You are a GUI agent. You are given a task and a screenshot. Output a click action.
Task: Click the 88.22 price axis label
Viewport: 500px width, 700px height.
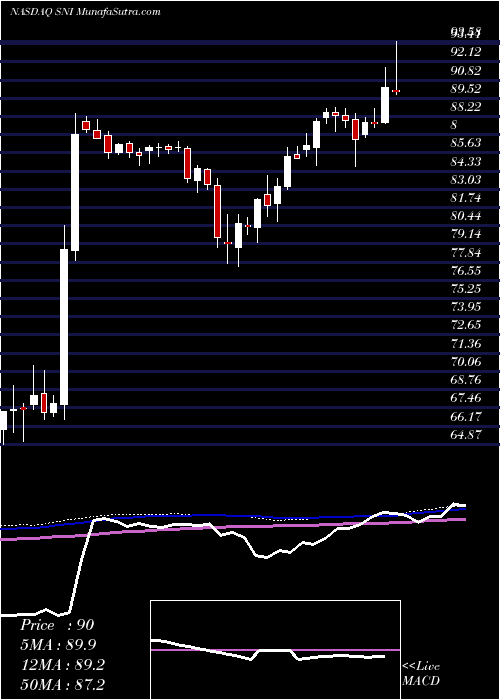pos(466,106)
